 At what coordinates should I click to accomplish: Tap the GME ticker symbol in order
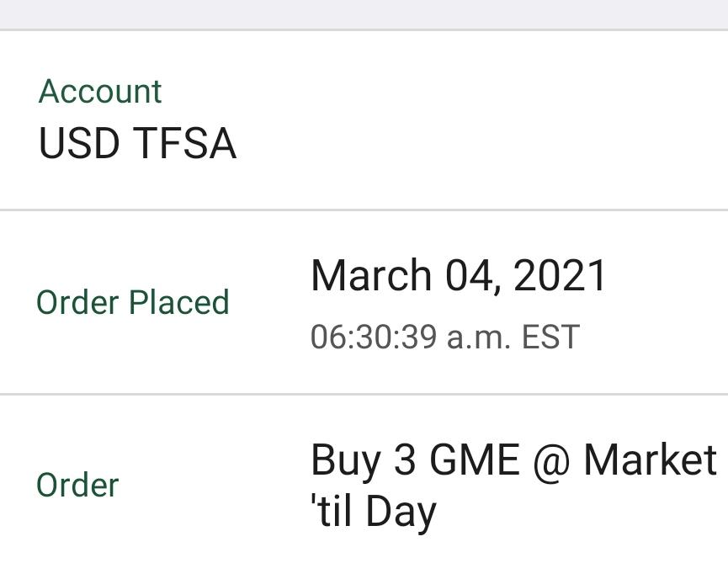475,459
